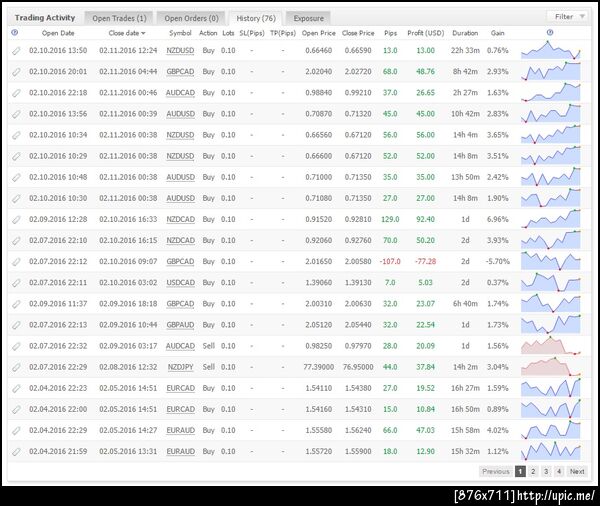Sort by Close date column header
Viewport: 600px width, 506px height.
127,33
